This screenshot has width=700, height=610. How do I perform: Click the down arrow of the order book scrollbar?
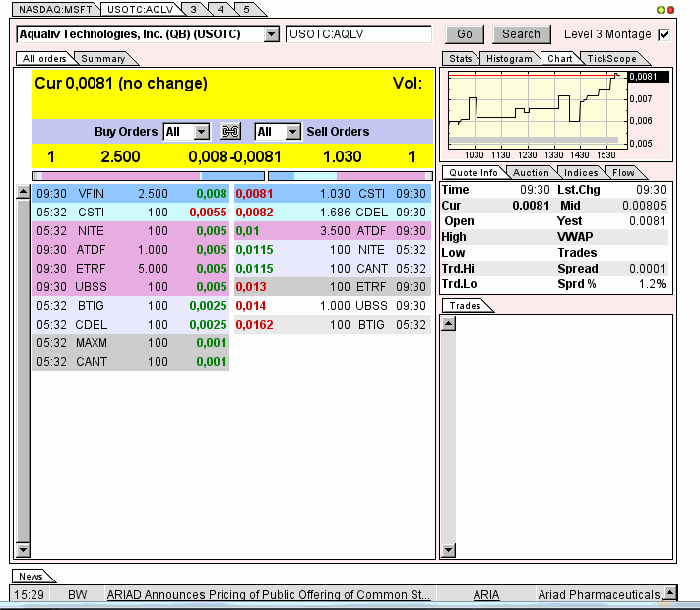23,550
